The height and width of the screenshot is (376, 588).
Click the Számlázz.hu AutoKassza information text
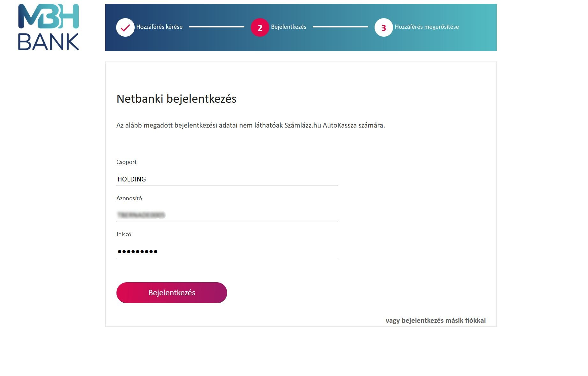coord(250,125)
